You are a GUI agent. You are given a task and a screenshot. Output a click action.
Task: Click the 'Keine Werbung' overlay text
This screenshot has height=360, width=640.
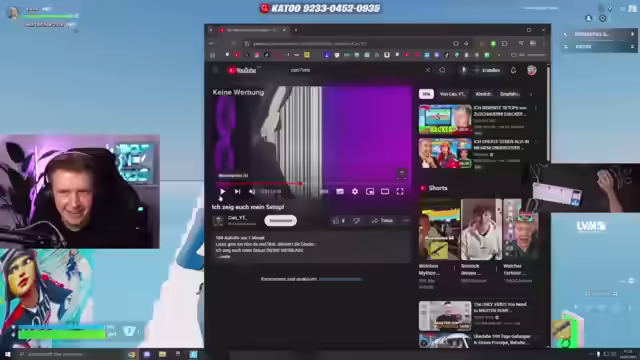pyautogui.click(x=238, y=92)
